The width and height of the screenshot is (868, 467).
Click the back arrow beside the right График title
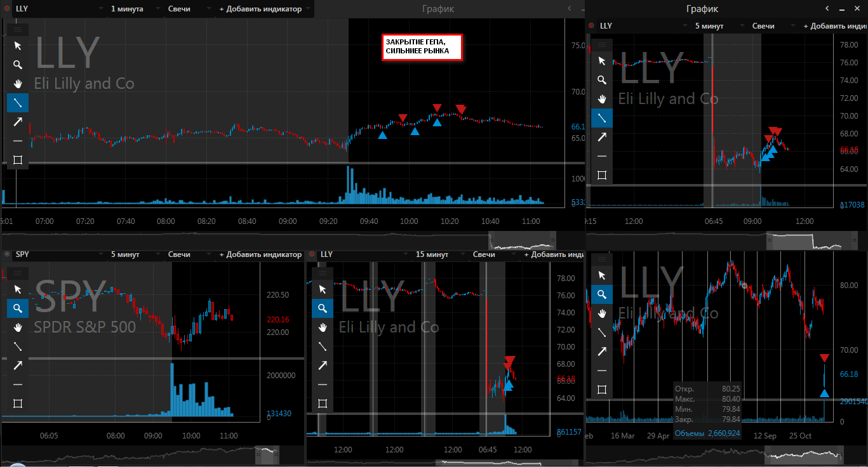coord(827,9)
